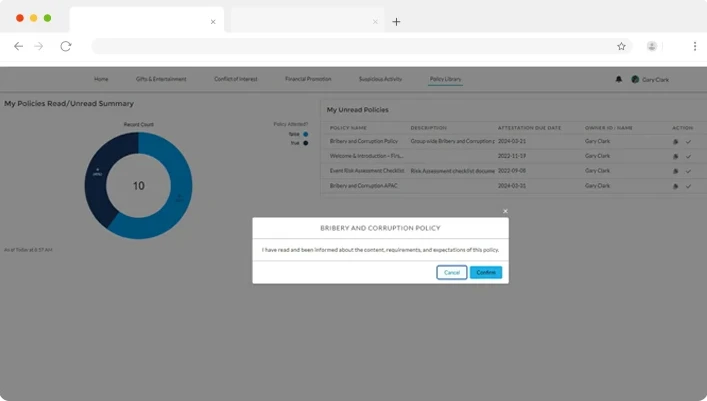This screenshot has width=707, height=401.
Task: Click the Event Risk Assessment Checklist name
Action: pos(367,171)
